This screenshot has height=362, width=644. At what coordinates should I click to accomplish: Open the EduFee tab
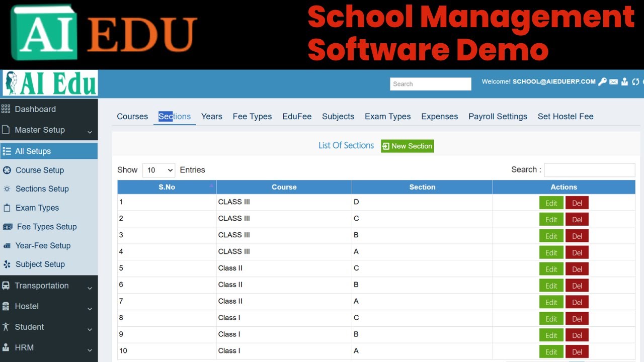pos(297,116)
